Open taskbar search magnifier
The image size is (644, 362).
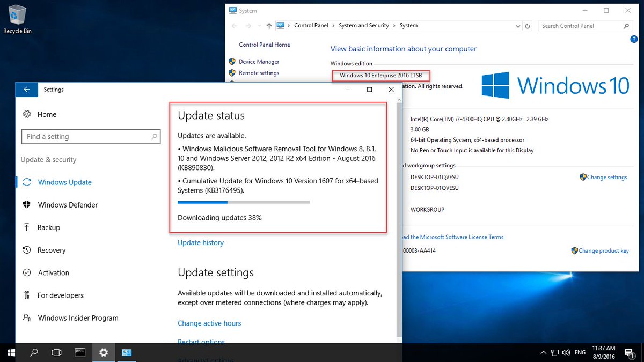point(34,352)
